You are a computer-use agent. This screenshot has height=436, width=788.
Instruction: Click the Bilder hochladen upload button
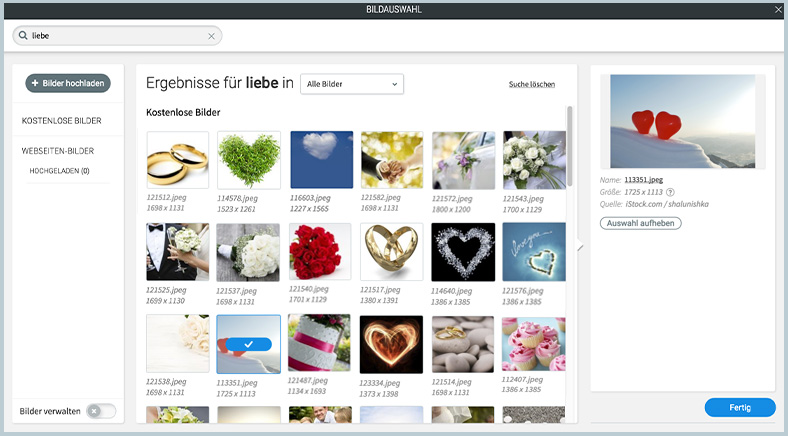68,84
